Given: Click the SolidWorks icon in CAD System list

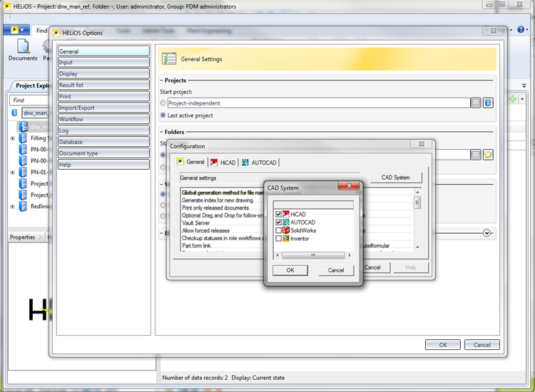Looking at the screenshot, I should (x=286, y=230).
